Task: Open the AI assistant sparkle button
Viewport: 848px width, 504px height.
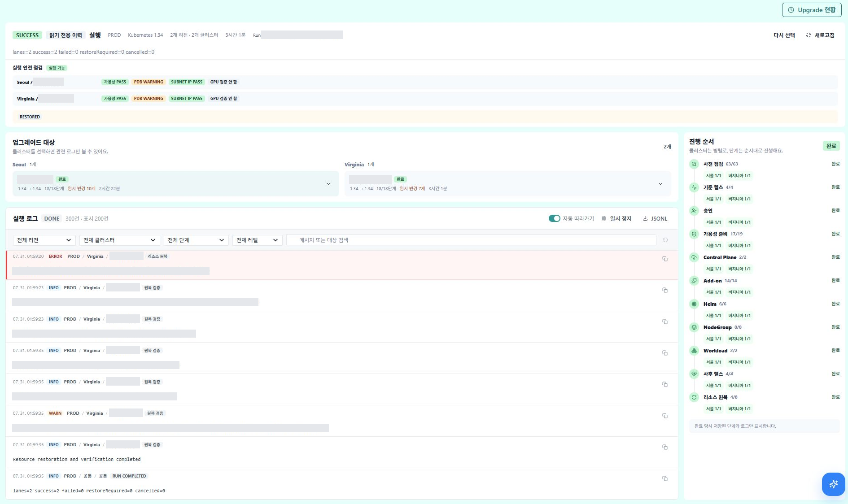Action: point(833,484)
